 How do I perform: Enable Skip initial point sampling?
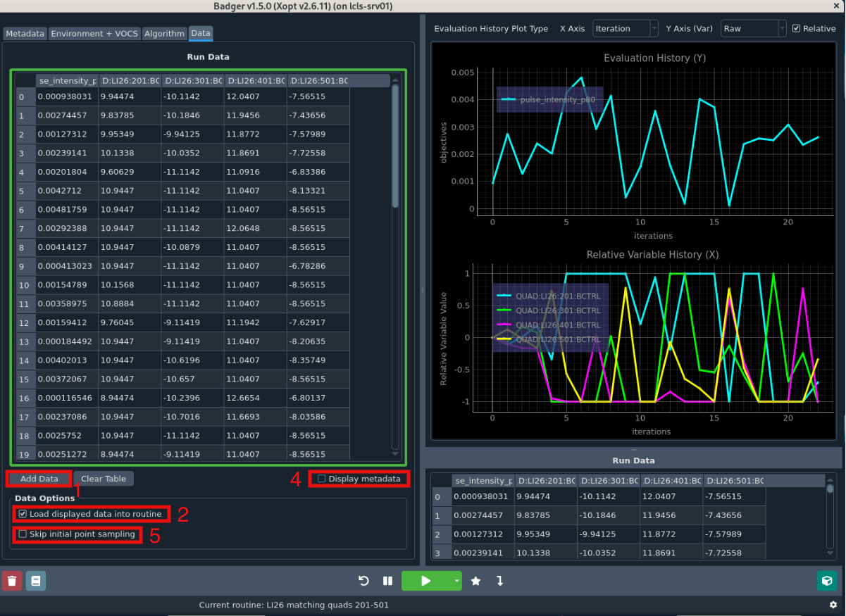23,534
